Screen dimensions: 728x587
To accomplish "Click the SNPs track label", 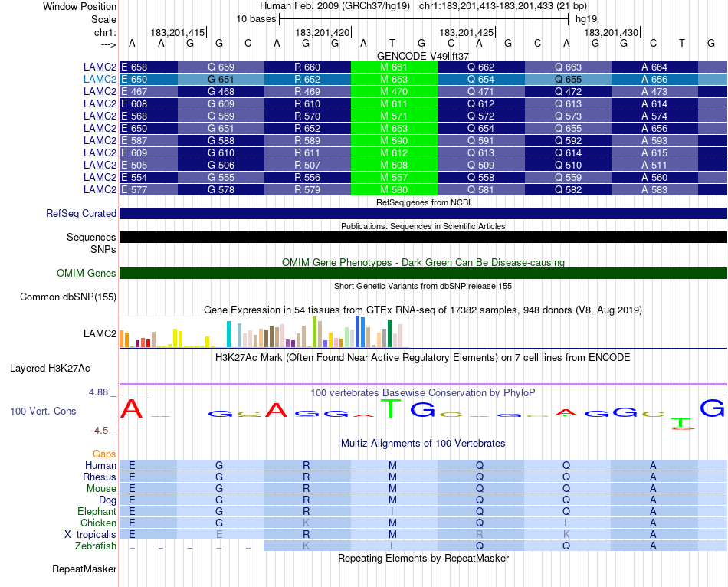I will point(103,249).
